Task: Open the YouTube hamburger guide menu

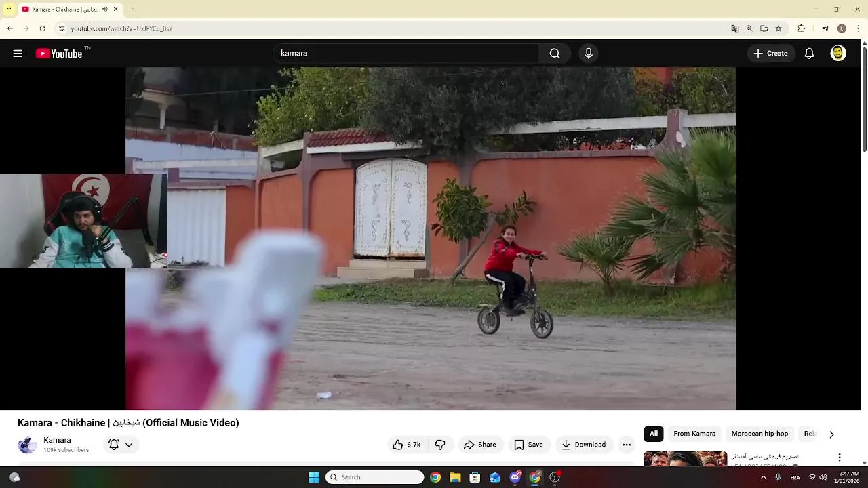Action: pos(18,54)
